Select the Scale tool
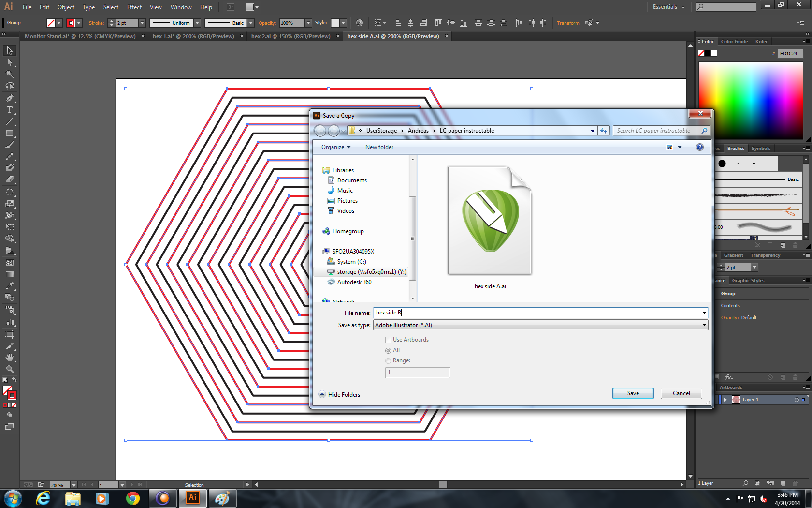Screen dimensions: 812x508 tap(10, 204)
